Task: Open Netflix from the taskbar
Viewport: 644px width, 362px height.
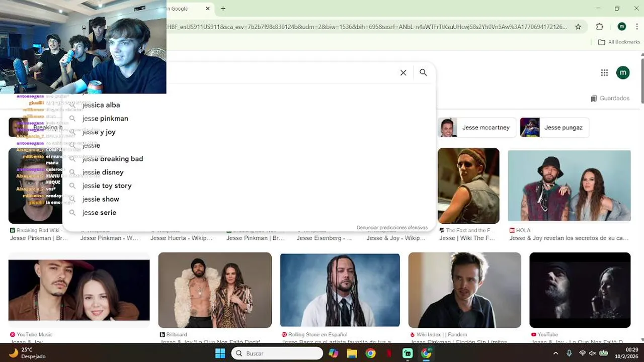Action: coord(389,353)
